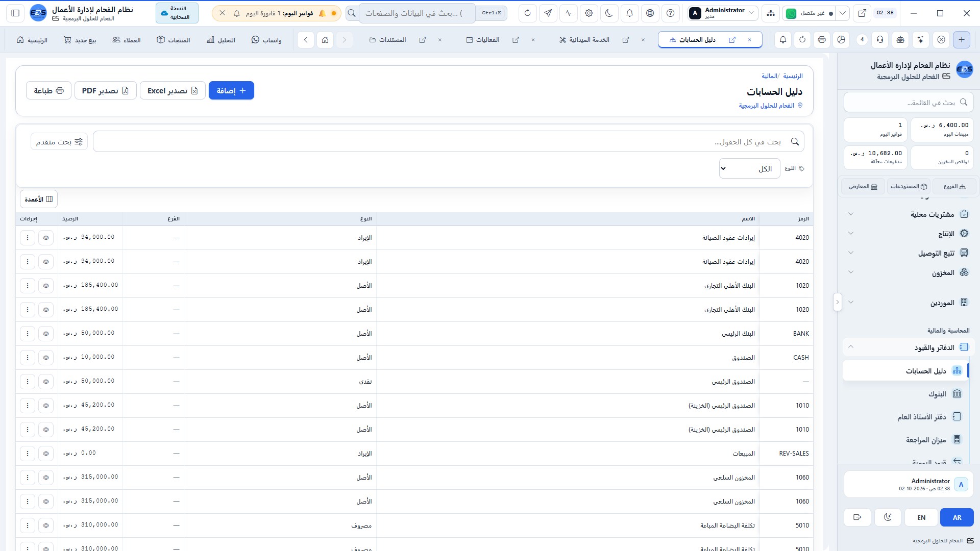Image resolution: width=980 pixels, height=551 pixels.
Task: Click the بحث في كل الحقول search field
Action: (x=448, y=142)
